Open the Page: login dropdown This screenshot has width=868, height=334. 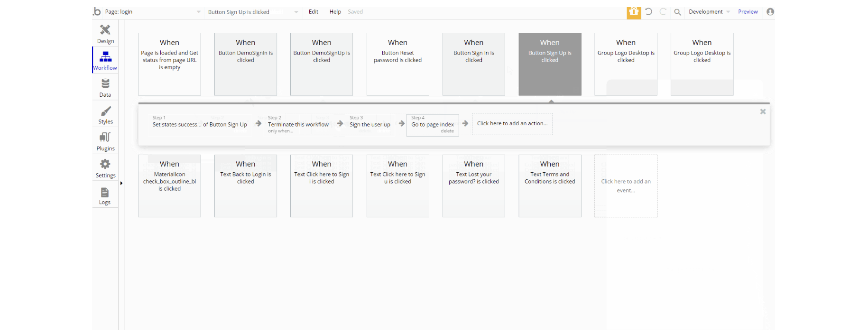(153, 12)
